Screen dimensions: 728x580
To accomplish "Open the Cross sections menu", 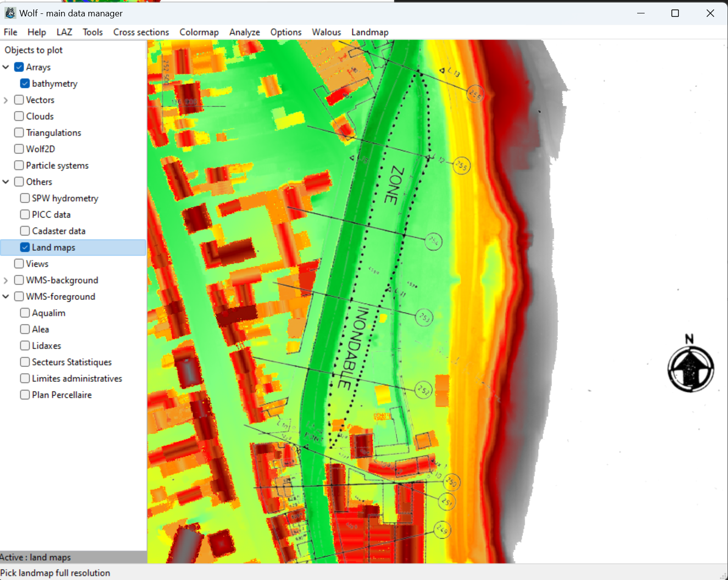I will click(x=141, y=32).
